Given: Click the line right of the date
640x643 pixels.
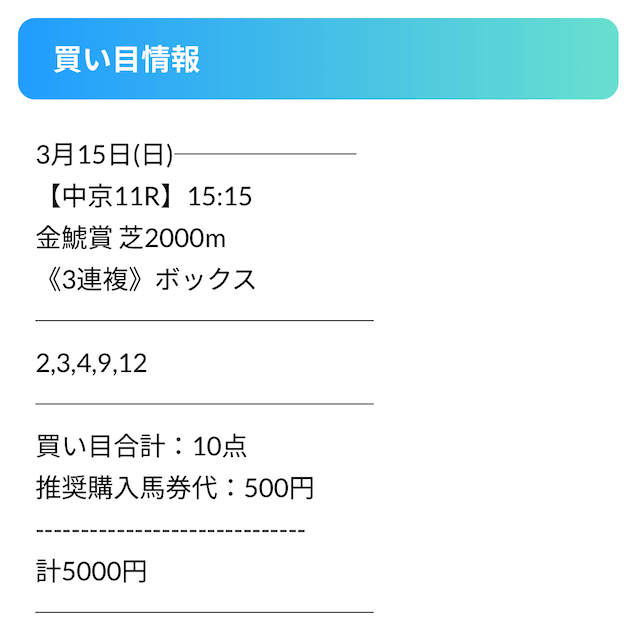Looking at the screenshot, I should point(265,155).
